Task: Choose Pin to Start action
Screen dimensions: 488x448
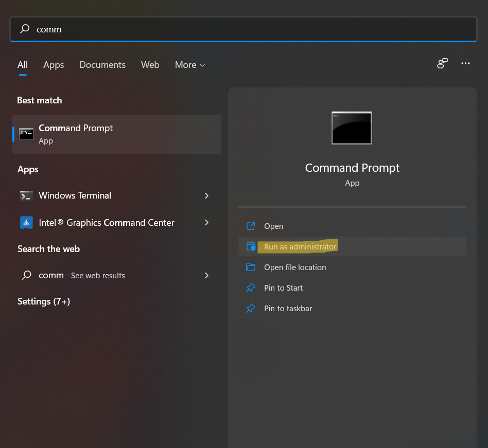Action: coord(283,288)
